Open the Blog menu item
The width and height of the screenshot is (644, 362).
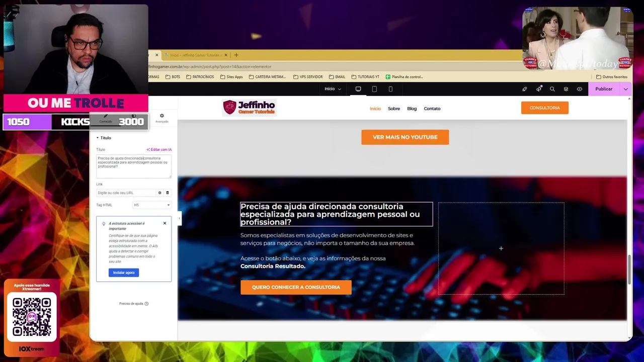coord(412,109)
